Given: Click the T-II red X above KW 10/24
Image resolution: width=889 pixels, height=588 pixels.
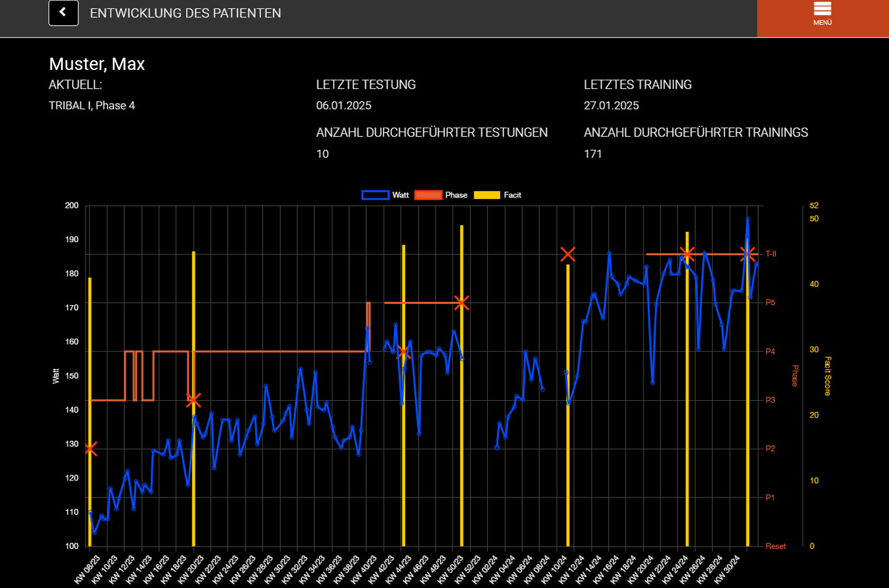Looking at the screenshot, I should click(568, 254).
